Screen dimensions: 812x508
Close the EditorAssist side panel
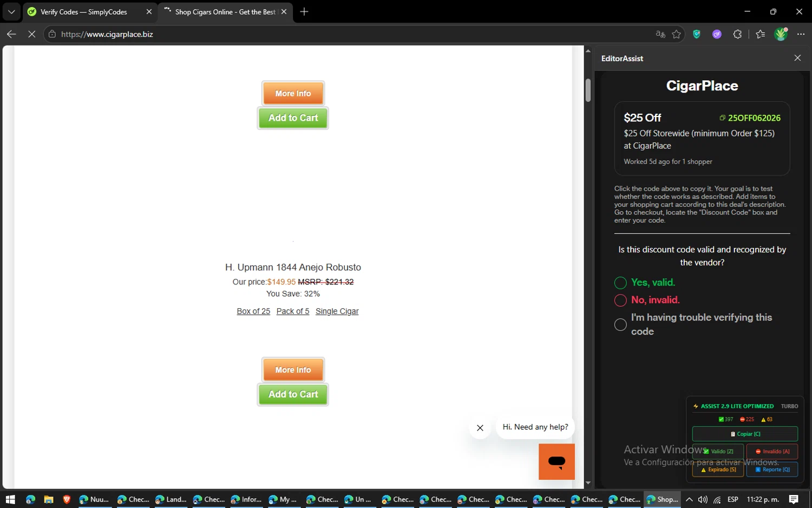(797, 58)
